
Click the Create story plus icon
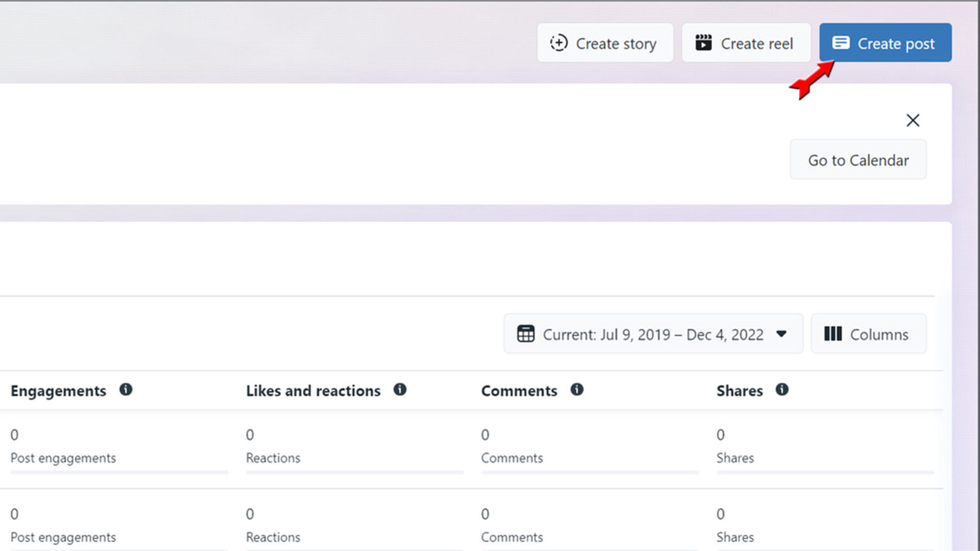pos(558,43)
